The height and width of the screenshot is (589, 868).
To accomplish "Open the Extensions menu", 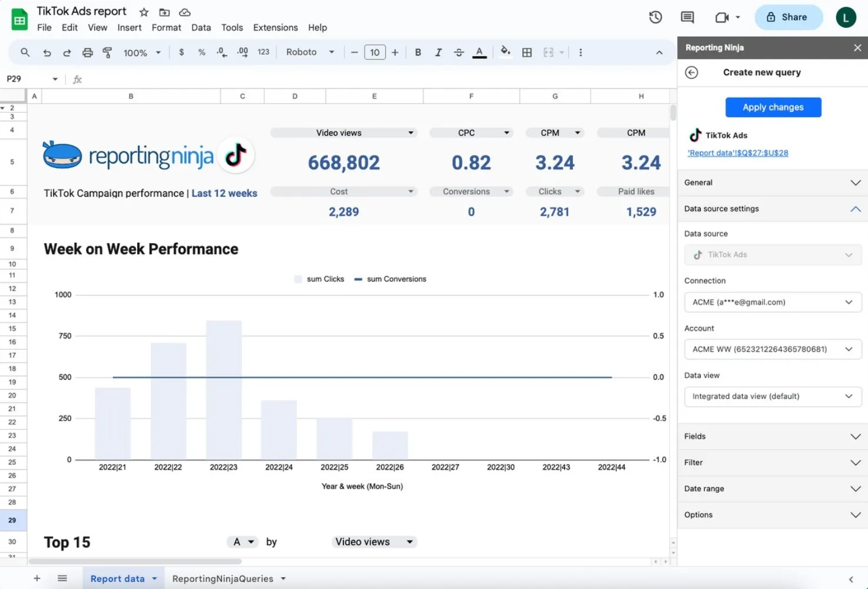I will coord(275,28).
